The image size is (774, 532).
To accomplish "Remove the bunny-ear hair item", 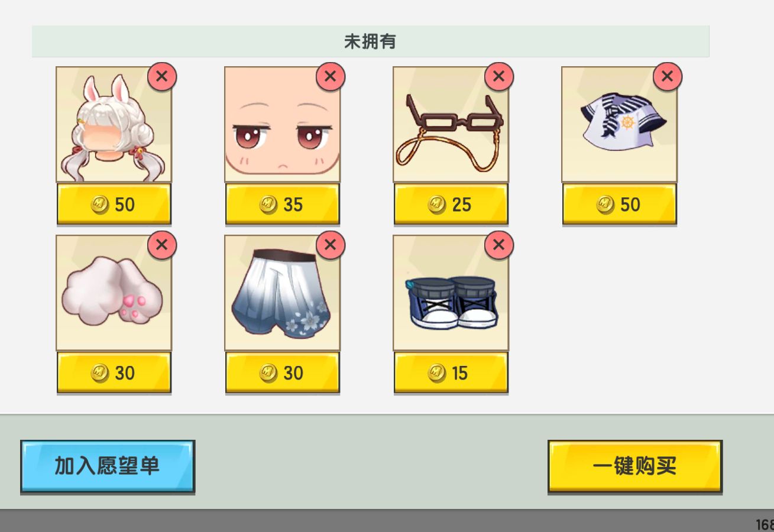I will (162, 76).
